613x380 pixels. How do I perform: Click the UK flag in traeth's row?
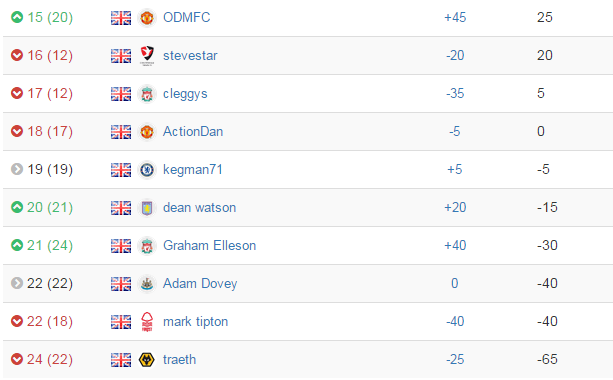(x=121, y=360)
